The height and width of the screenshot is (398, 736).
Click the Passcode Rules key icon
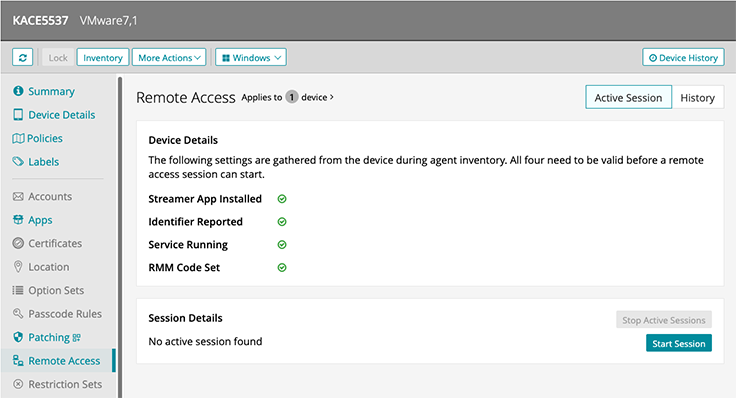point(18,313)
